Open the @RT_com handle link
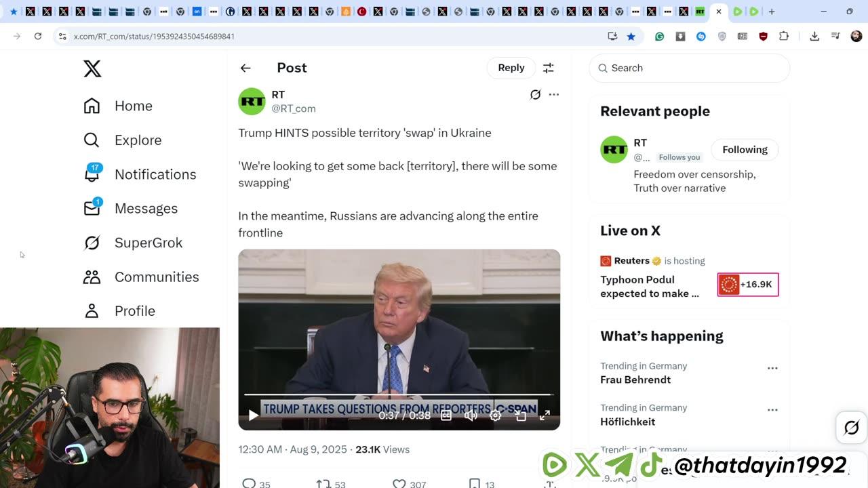The height and width of the screenshot is (488, 868). [294, 108]
